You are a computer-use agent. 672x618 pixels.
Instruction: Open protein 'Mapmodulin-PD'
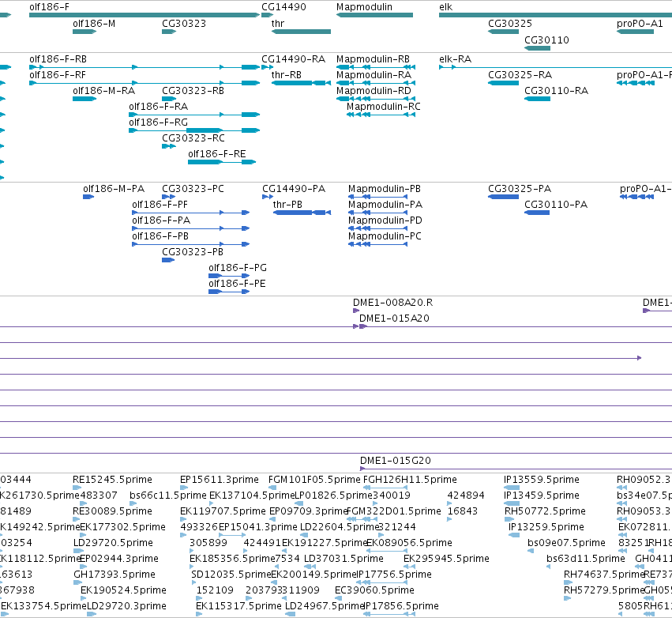tap(385, 220)
